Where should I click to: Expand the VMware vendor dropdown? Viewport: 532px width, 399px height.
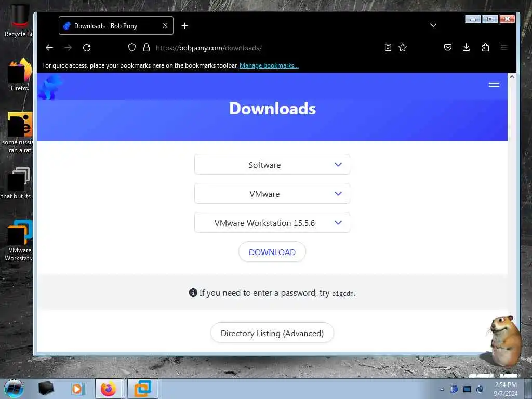click(x=272, y=194)
